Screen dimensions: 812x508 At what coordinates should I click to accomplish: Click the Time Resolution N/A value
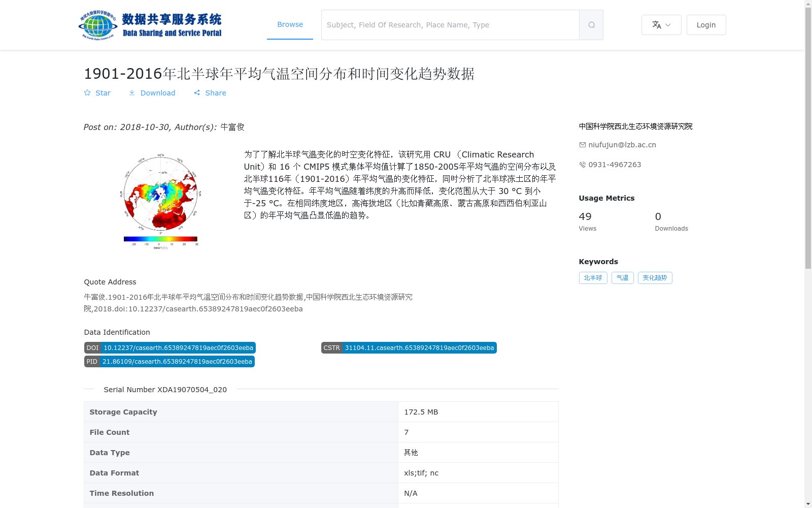point(411,493)
